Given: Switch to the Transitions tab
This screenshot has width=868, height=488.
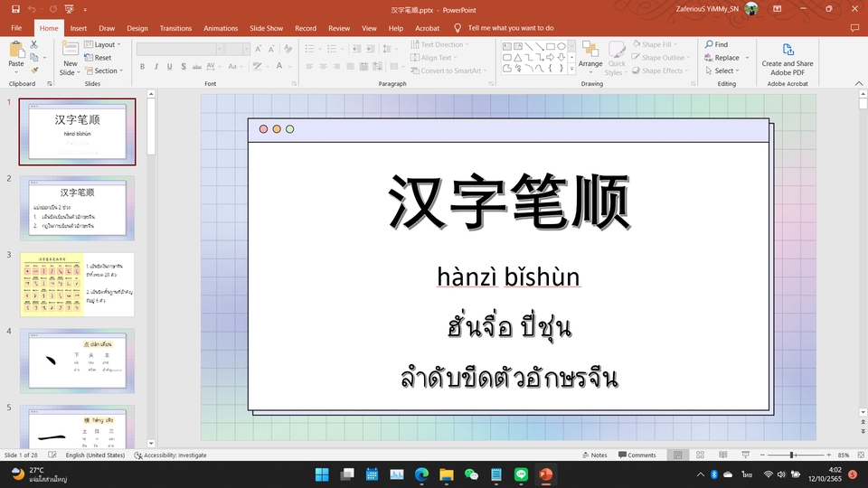Looking at the screenshot, I should (x=175, y=28).
